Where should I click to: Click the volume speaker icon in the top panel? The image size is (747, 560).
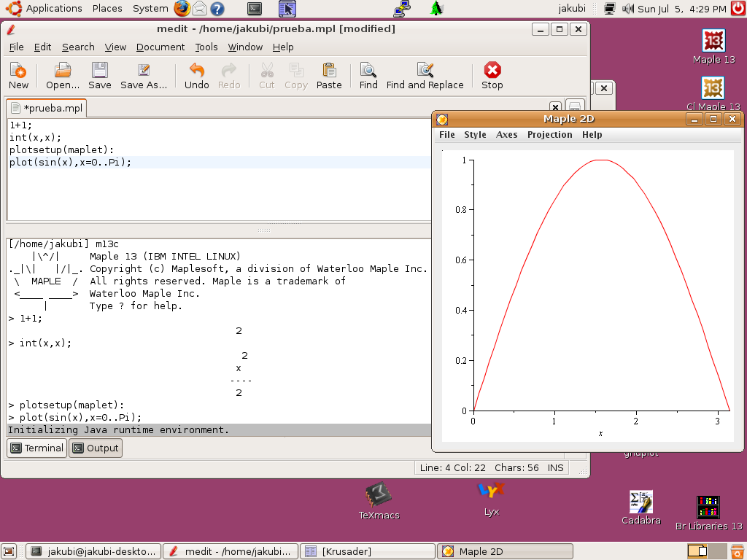[628, 9]
